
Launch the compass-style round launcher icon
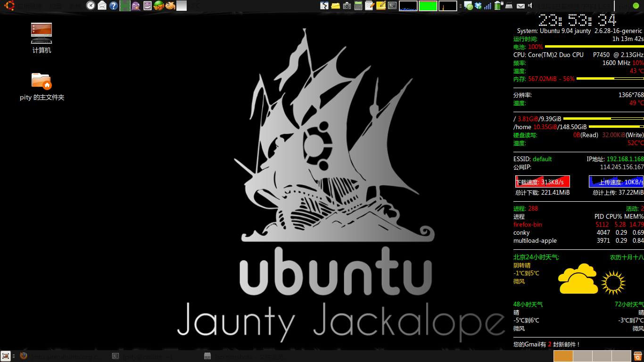pyautogui.click(x=91, y=6)
